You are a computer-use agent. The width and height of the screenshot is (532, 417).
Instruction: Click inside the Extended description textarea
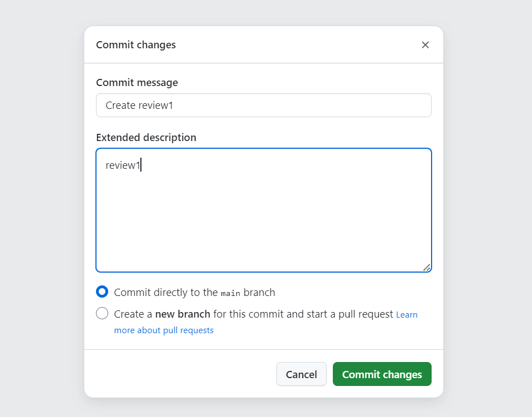click(x=264, y=217)
